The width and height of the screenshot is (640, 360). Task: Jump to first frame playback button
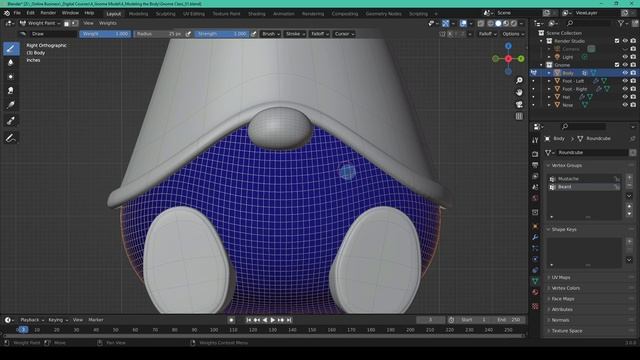click(249, 320)
